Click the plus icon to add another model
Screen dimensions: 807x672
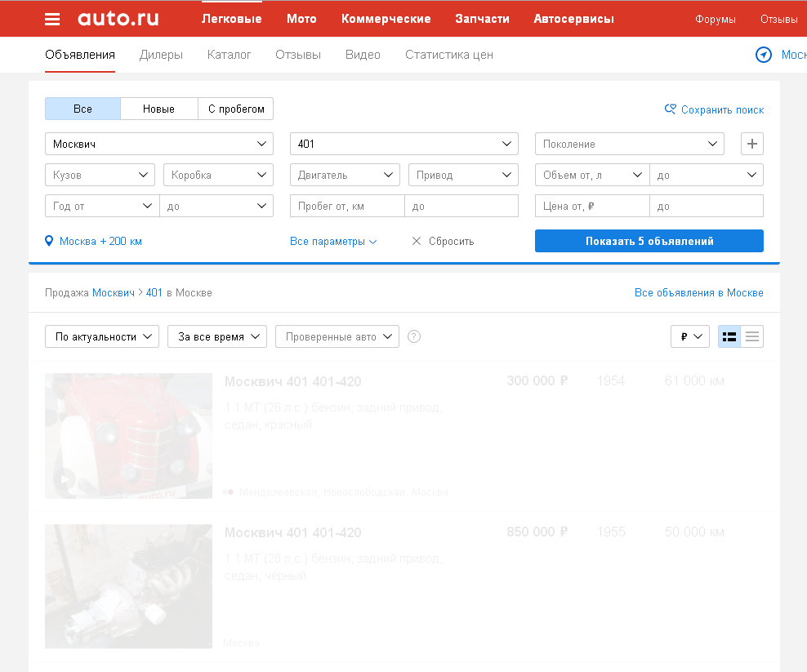click(752, 144)
